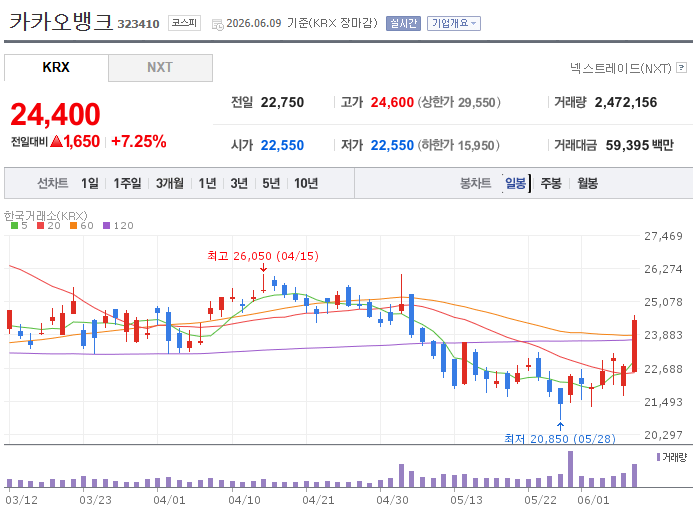Click the 선차트 label
The height and width of the screenshot is (510, 693).
pyautogui.click(x=53, y=183)
